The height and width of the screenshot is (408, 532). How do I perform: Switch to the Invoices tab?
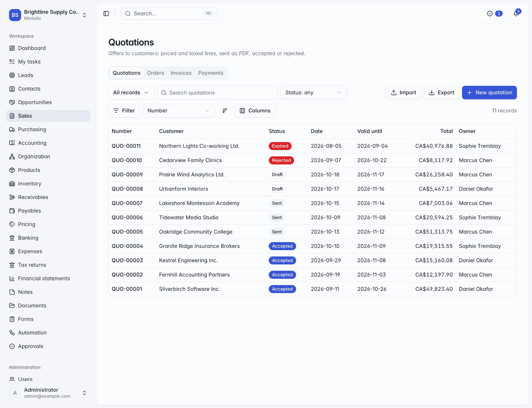coord(181,73)
